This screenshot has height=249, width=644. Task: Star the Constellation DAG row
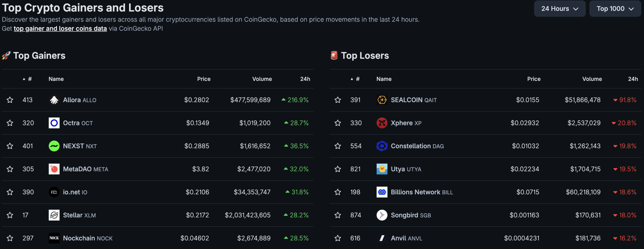[x=338, y=146]
